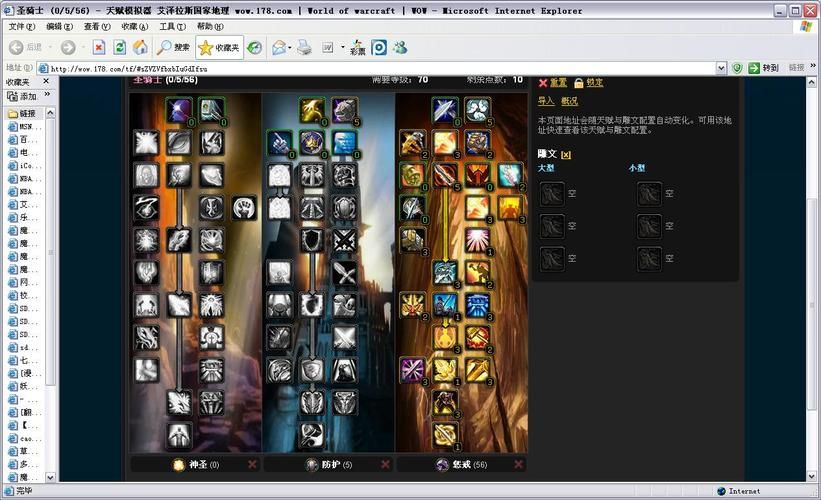Click the Stop loading icon
Viewport: 821px width, 500px height.
click(x=98, y=47)
